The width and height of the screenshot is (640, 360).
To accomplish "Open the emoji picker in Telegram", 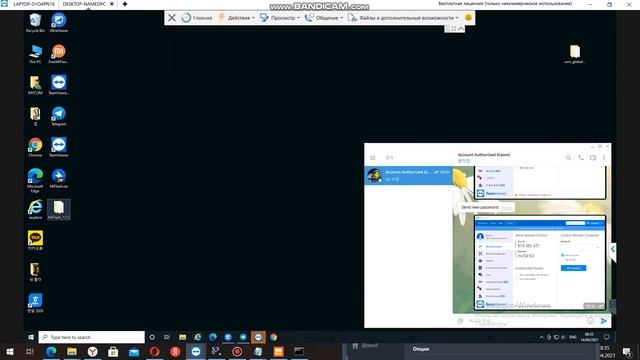I will [x=590, y=321].
